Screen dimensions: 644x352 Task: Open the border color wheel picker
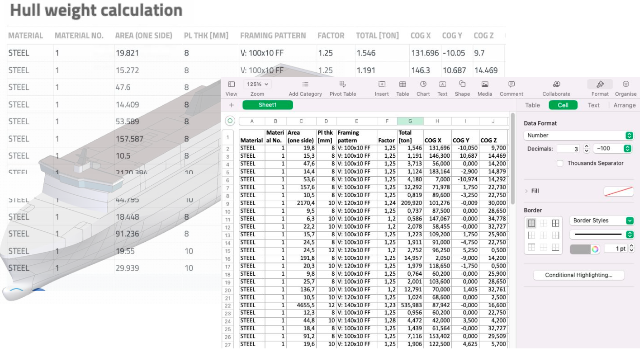tap(595, 249)
